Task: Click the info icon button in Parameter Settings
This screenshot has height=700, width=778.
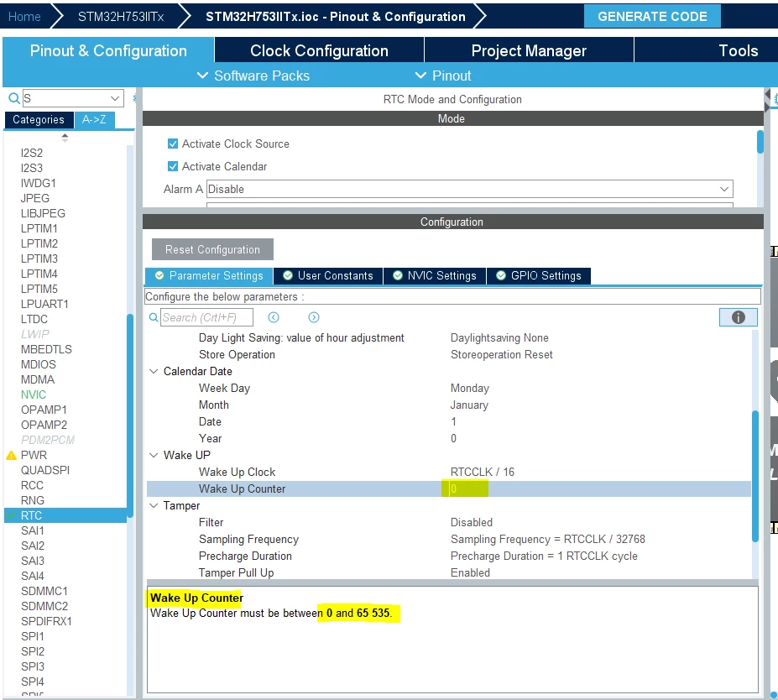Action: pyautogui.click(x=738, y=317)
